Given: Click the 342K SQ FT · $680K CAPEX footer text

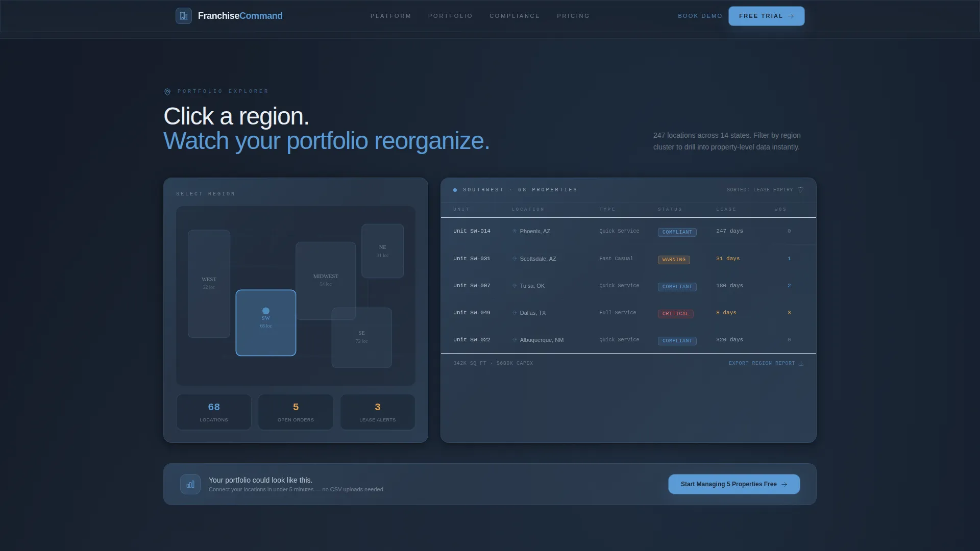Looking at the screenshot, I should 493,363.
